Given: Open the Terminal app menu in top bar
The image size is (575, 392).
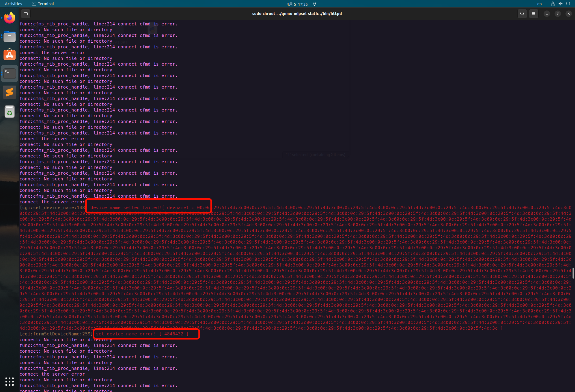Looking at the screenshot, I should pos(43,4).
